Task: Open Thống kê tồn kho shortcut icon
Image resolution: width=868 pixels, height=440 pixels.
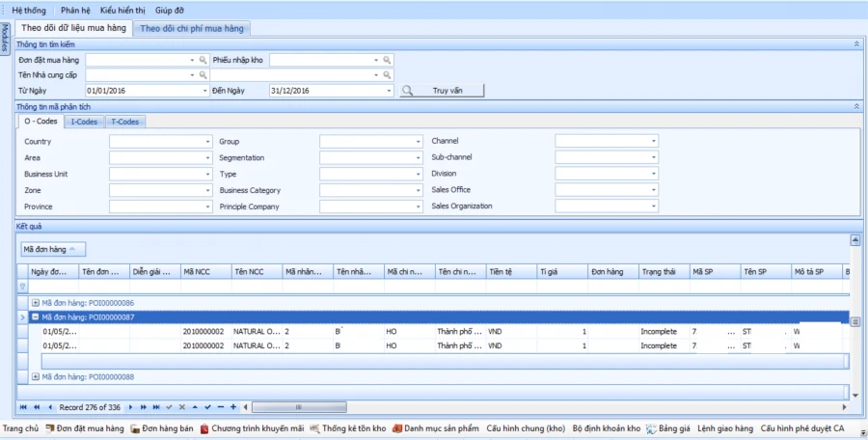Action: pyautogui.click(x=315, y=428)
